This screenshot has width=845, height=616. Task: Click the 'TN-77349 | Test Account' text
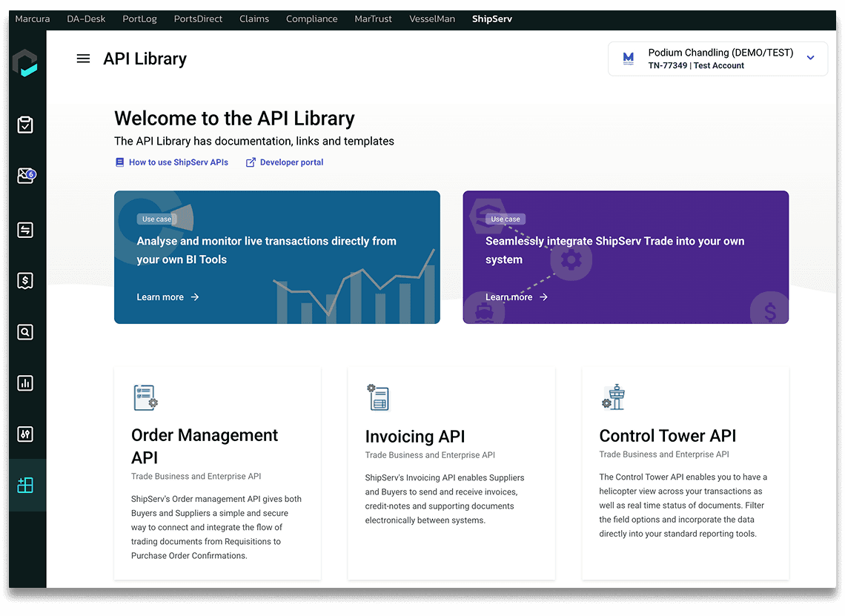696,65
